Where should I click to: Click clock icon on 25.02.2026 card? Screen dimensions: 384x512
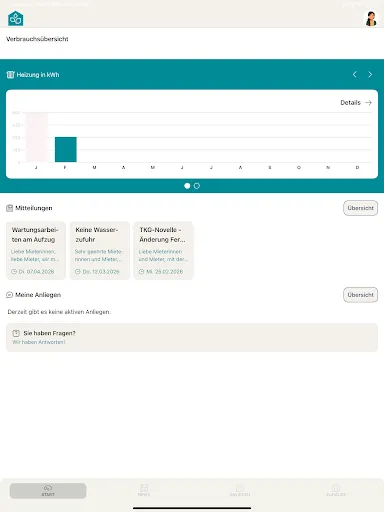coord(142,272)
